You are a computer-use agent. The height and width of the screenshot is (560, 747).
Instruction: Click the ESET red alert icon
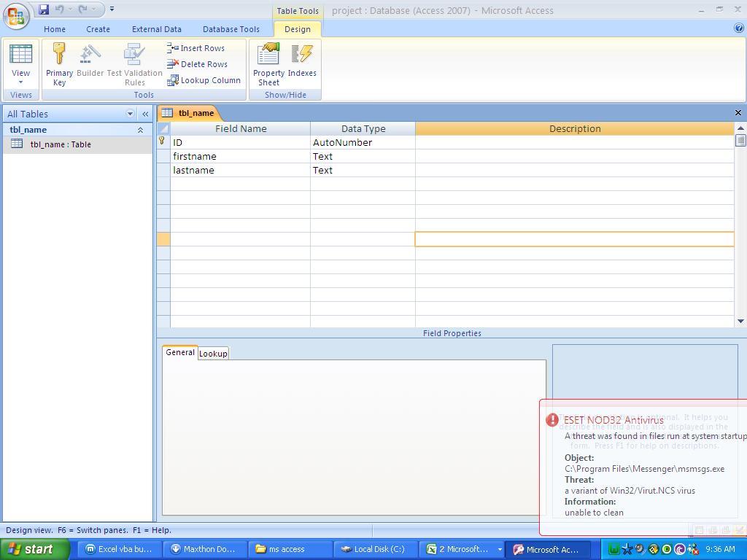(551, 419)
